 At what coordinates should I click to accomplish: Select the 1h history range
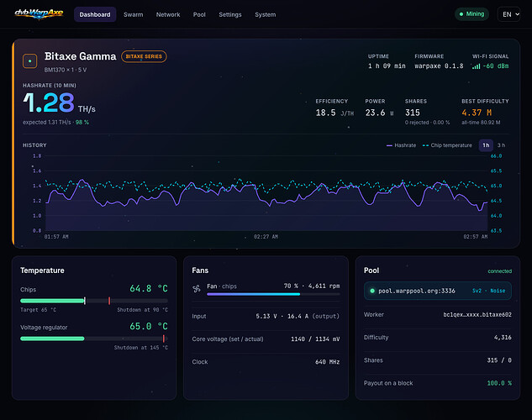(486, 145)
